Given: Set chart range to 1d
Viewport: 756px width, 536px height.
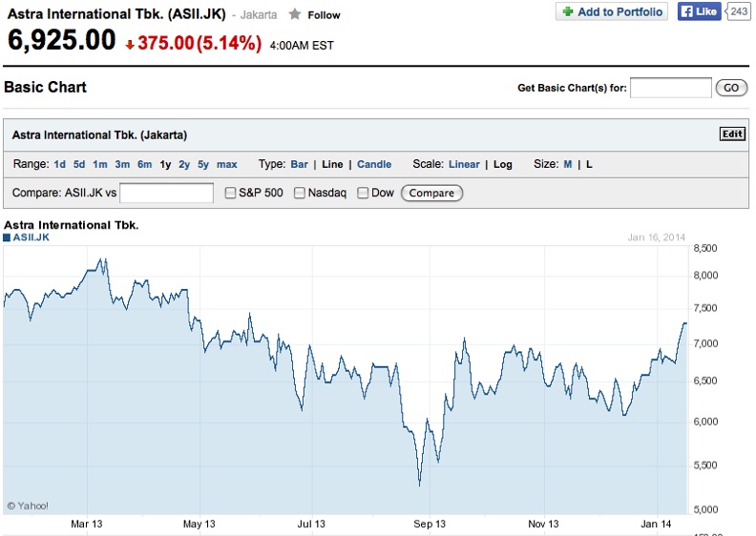Looking at the screenshot, I should 60,164.
